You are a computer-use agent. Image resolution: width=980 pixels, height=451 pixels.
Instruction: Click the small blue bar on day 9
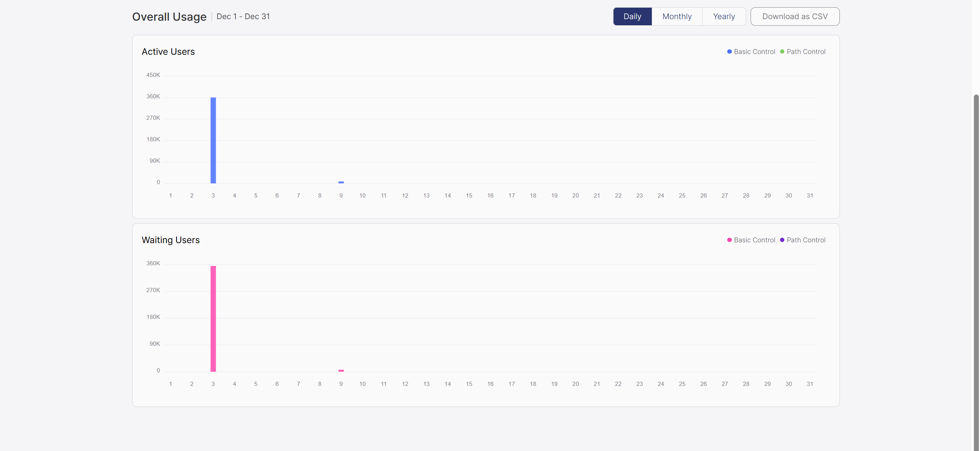pos(341,182)
